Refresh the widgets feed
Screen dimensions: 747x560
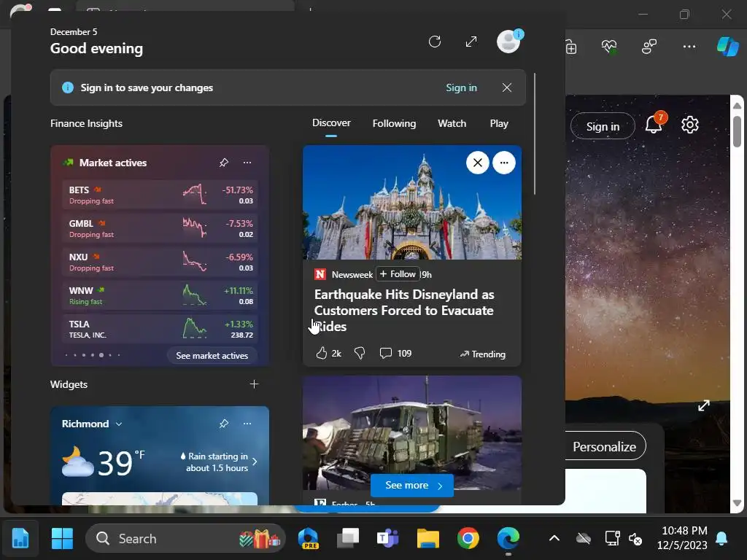(435, 42)
